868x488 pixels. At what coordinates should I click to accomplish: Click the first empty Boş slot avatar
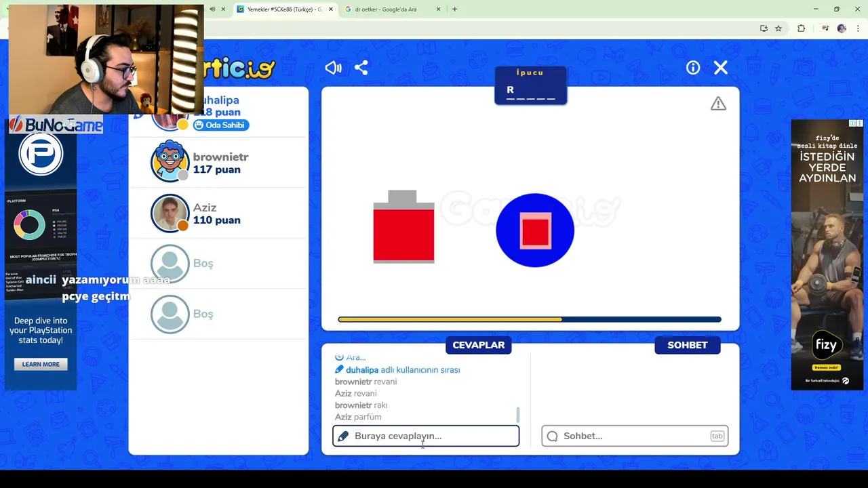[x=170, y=264]
